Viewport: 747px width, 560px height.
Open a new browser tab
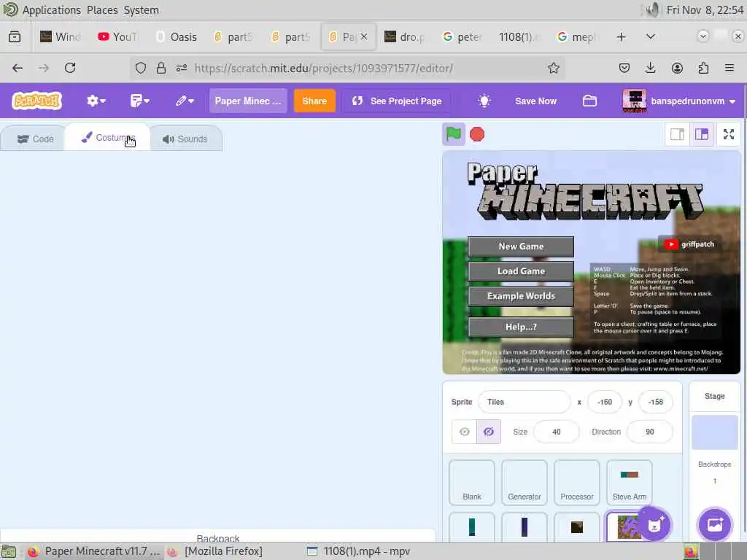point(622,36)
